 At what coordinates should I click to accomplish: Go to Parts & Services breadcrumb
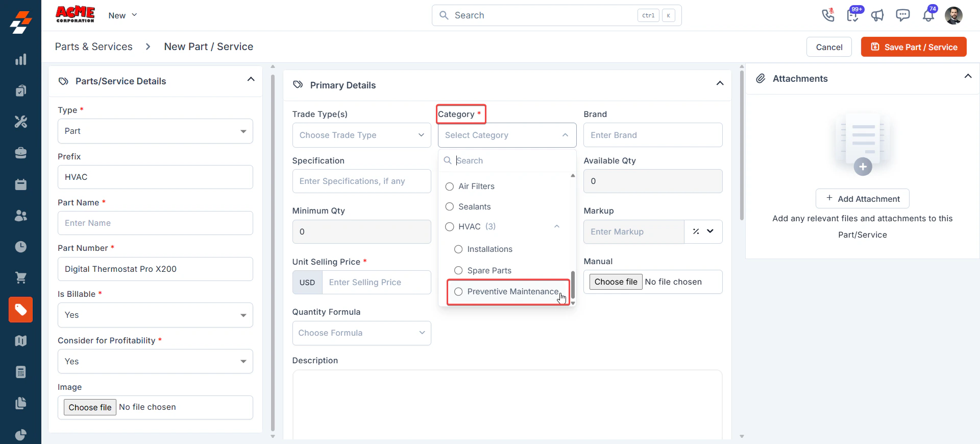click(94, 46)
